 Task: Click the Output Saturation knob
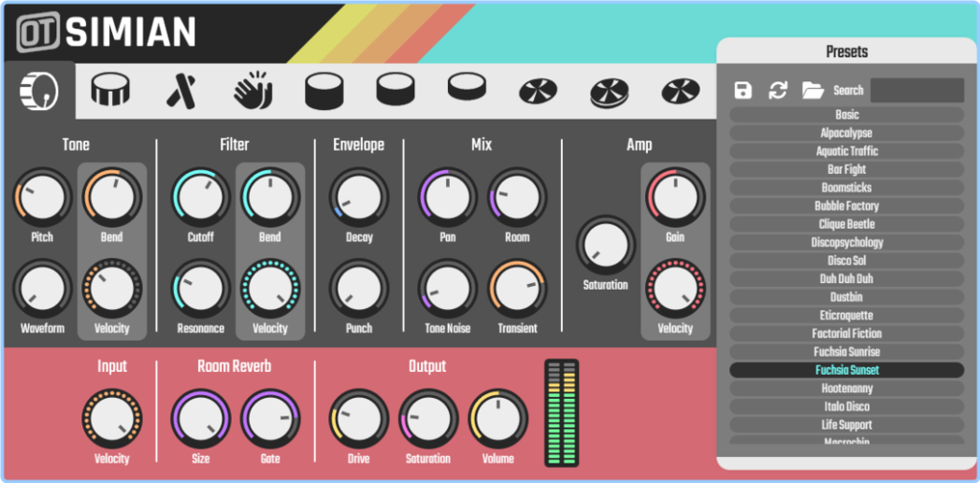pos(428,419)
